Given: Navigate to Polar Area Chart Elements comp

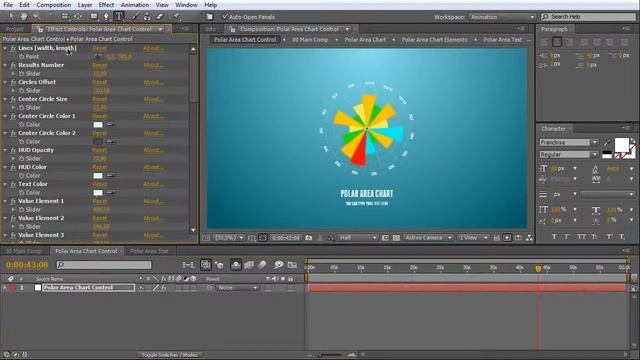Looking at the screenshot, I should point(434,40).
